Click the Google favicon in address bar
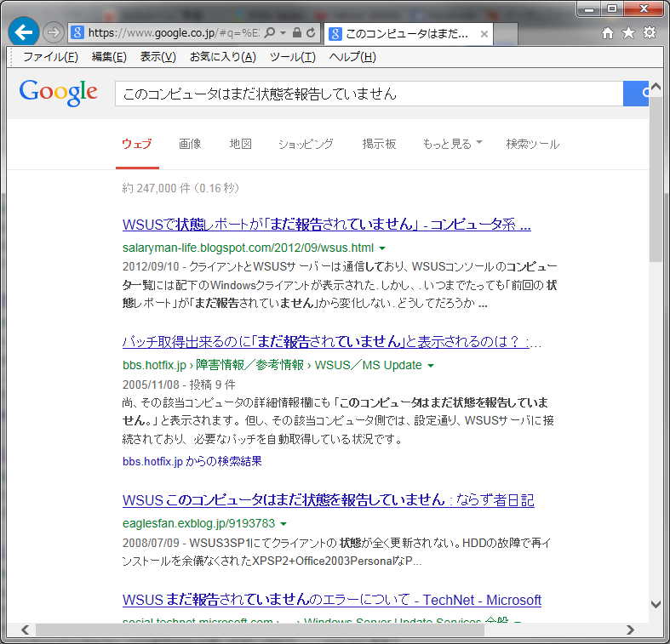Screen dimensions: 670x644 click(x=77, y=32)
